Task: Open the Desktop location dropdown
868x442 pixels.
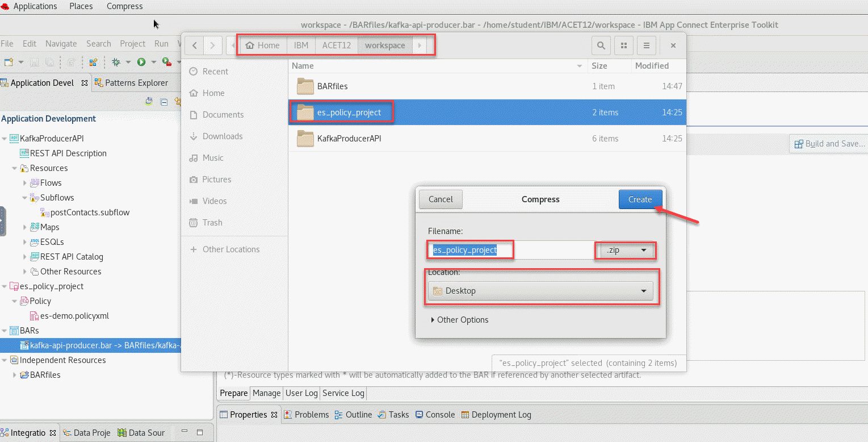Action: tap(540, 291)
